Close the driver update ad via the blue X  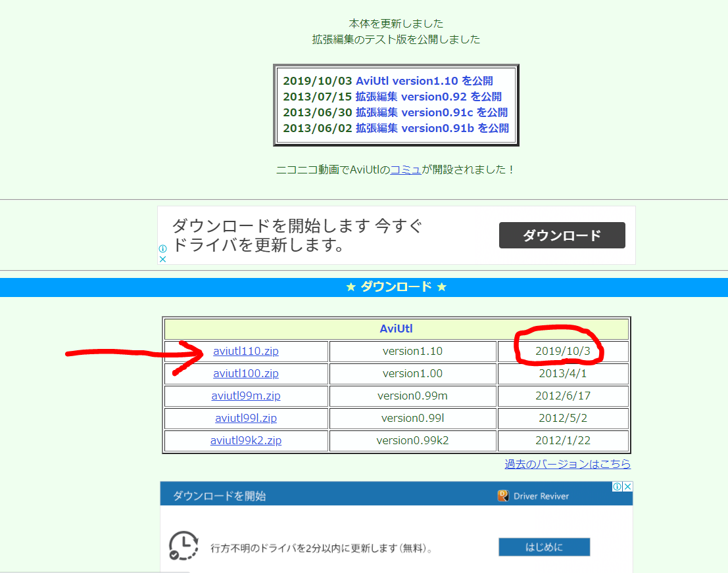click(x=162, y=259)
